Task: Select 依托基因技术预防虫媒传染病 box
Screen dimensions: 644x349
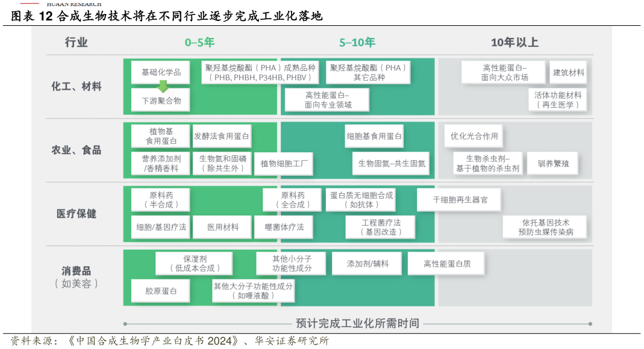Action: click(545, 227)
